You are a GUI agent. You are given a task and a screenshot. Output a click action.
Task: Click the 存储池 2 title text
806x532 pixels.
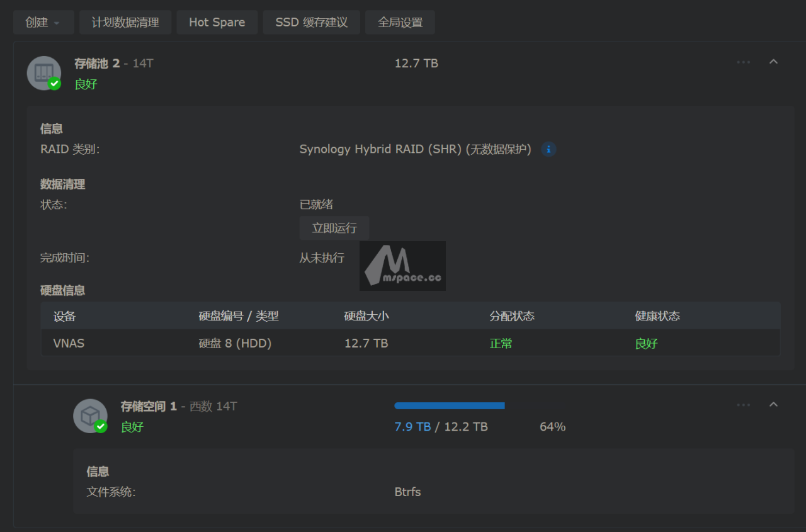click(x=97, y=63)
